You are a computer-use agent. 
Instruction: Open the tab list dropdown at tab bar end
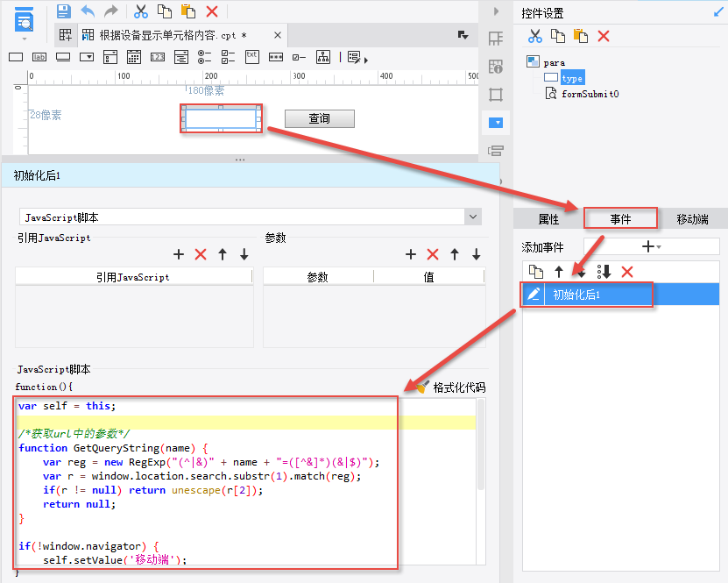click(x=463, y=35)
